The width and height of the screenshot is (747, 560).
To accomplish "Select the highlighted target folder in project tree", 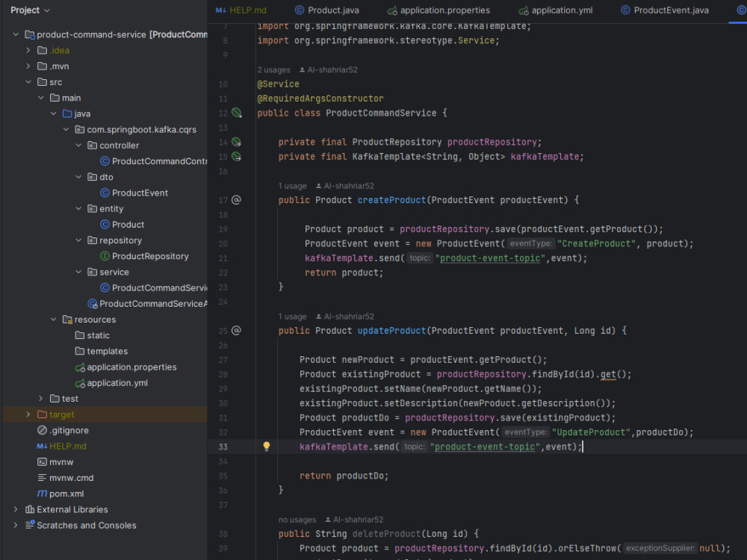I will click(x=63, y=414).
